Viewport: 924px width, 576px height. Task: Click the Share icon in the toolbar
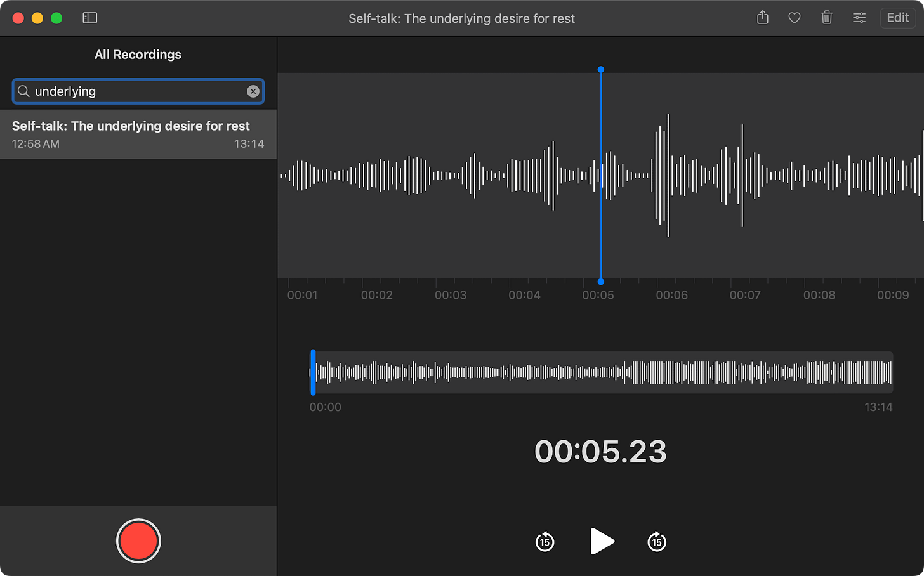[763, 18]
